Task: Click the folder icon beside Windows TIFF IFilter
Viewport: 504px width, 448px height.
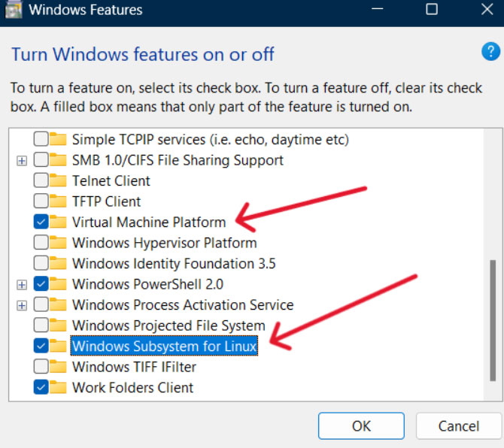Action: pos(58,367)
